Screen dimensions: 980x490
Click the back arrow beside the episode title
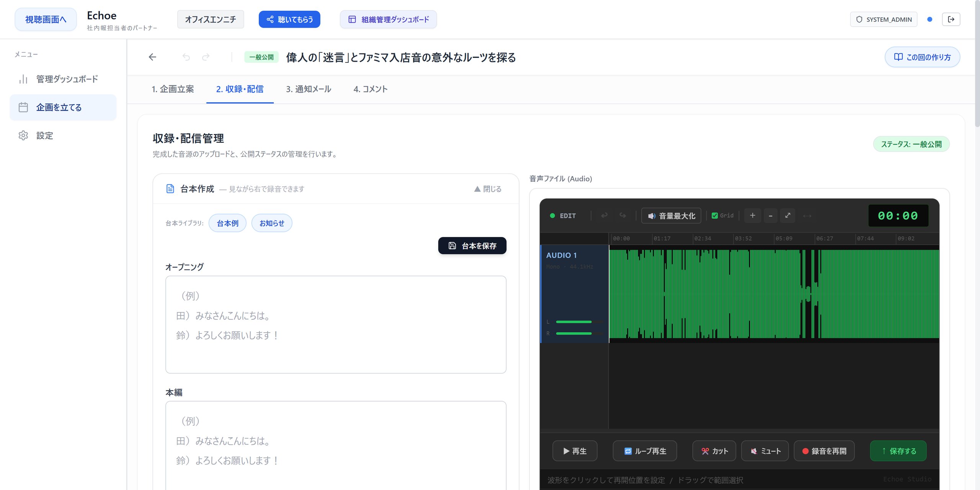pyautogui.click(x=152, y=57)
